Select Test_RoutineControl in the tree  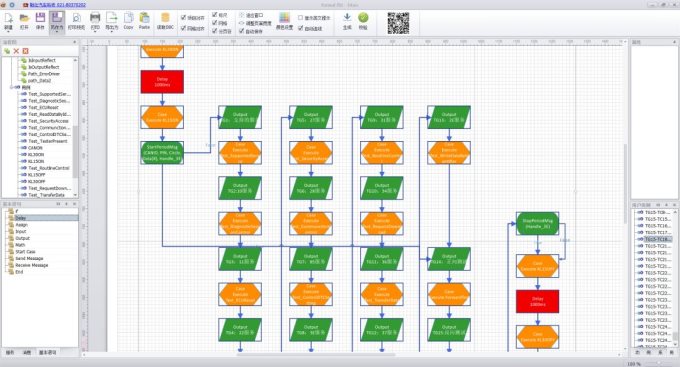coord(48,168)
